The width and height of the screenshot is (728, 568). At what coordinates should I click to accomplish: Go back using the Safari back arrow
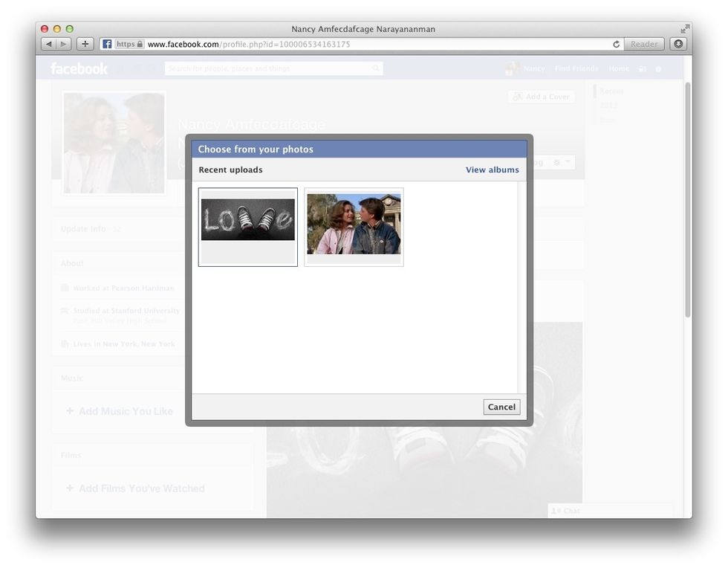(x=49, y=44)
